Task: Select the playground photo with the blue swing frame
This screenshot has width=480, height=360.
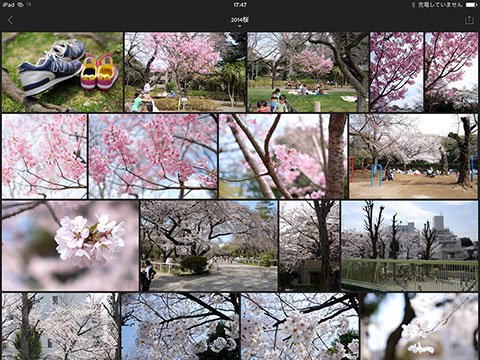Action: tap(413, 156)
